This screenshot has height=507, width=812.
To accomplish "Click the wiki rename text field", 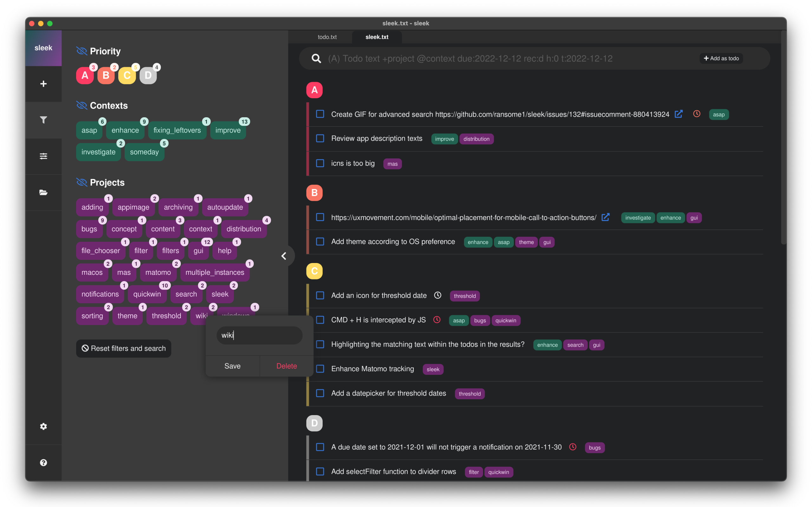I will click(x=259, y=335).
